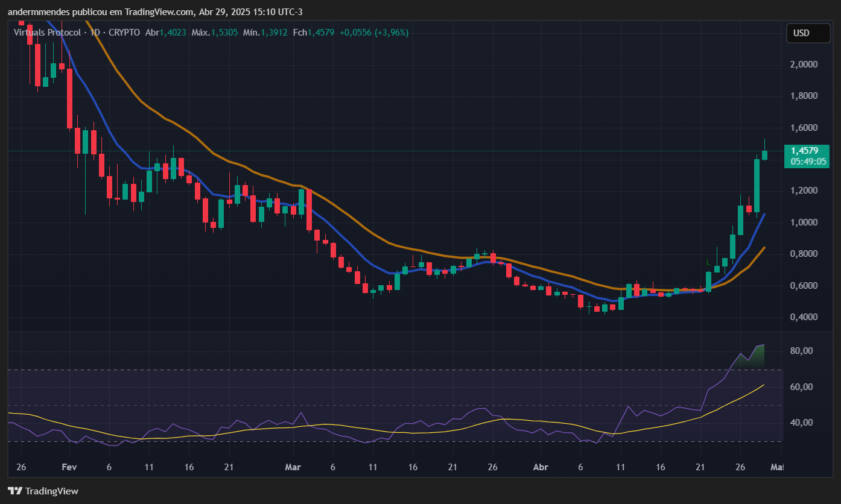Click the 2,0000 price scale label

(x=802, y=65)
